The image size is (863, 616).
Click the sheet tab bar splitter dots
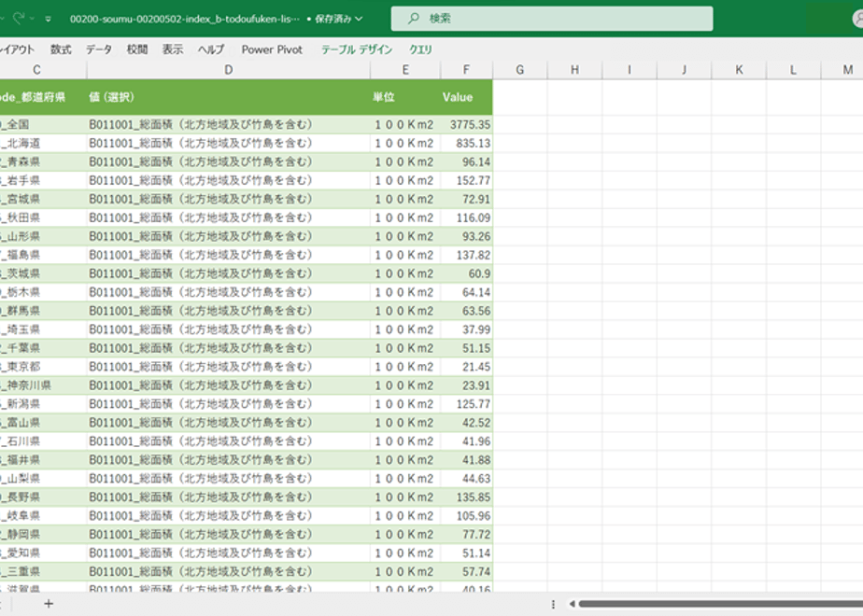553,604
